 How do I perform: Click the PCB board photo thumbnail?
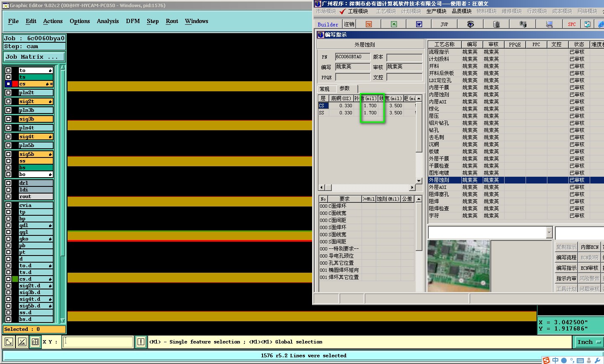click(459, 266)
